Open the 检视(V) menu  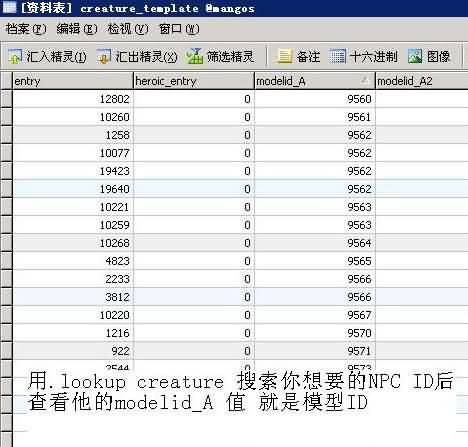point(128,29)
